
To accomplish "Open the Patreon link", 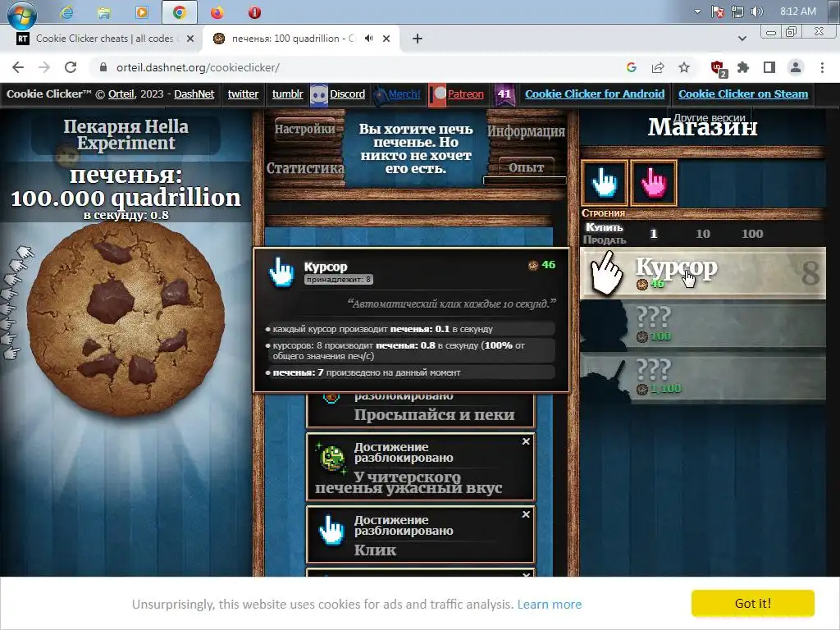I will tap(466, 94).
